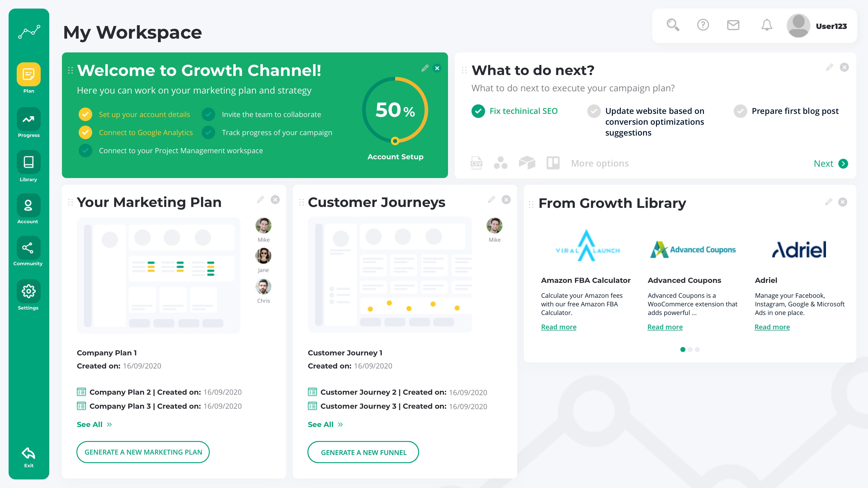Click the help question mark icon
868x488 pixels.
click(703, 25)
